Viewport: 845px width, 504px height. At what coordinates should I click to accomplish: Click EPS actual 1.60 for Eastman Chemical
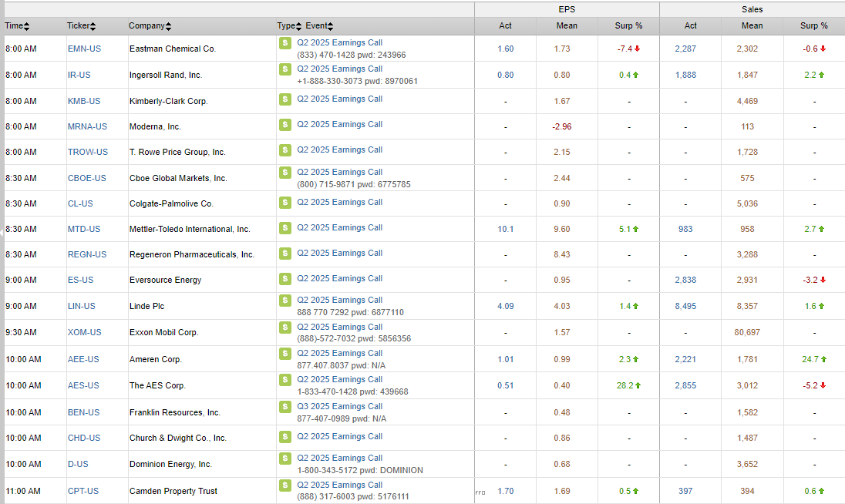[x=506, y=49]
